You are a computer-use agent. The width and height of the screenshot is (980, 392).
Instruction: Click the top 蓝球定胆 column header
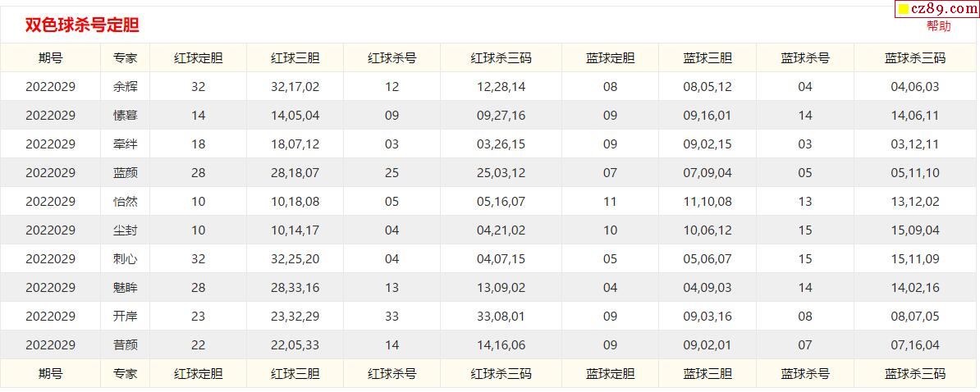610,58
